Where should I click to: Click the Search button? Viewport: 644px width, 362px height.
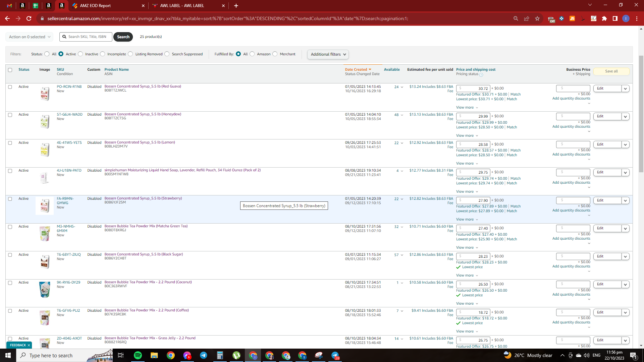click(123, 37)
